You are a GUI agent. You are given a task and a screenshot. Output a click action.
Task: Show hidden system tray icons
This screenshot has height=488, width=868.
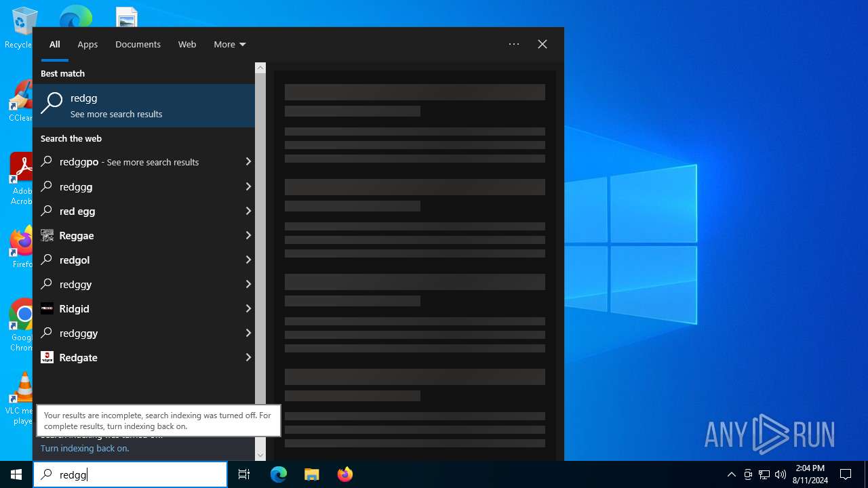(x=731, y=474)
